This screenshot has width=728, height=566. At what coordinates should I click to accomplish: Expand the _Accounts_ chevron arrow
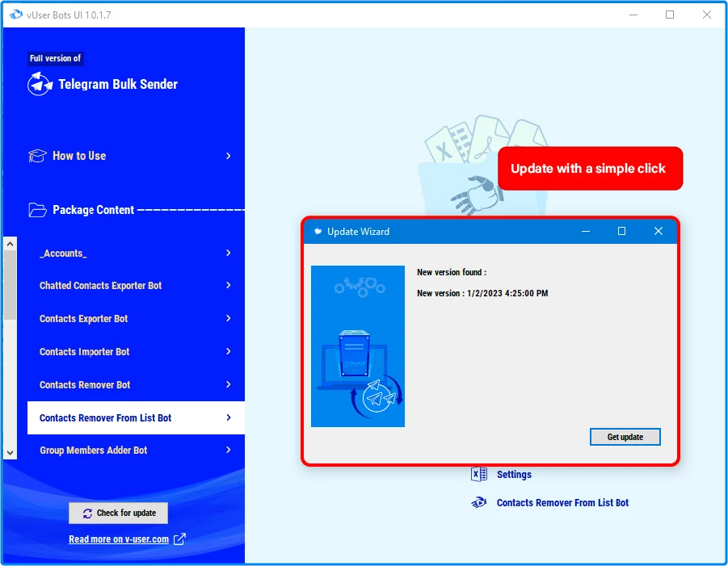pyautogui.click(x=229, y=253)
